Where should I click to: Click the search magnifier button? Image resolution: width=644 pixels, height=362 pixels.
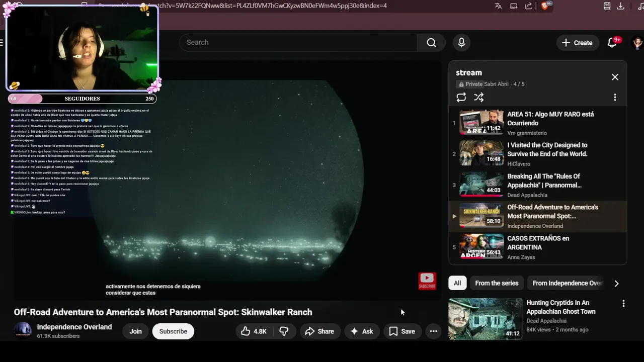pyautogui.click(x=431, y=43)
